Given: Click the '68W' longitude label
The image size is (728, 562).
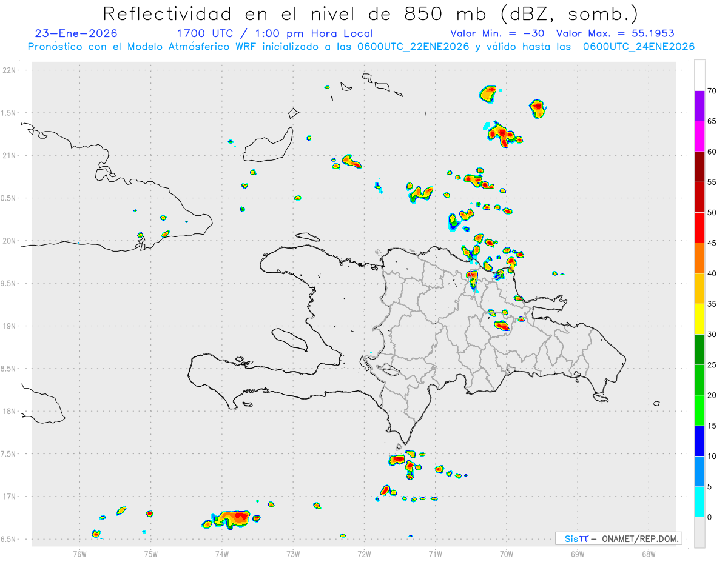Looking at the screenshot, I should pyautogui.click(x=649, y=554).
